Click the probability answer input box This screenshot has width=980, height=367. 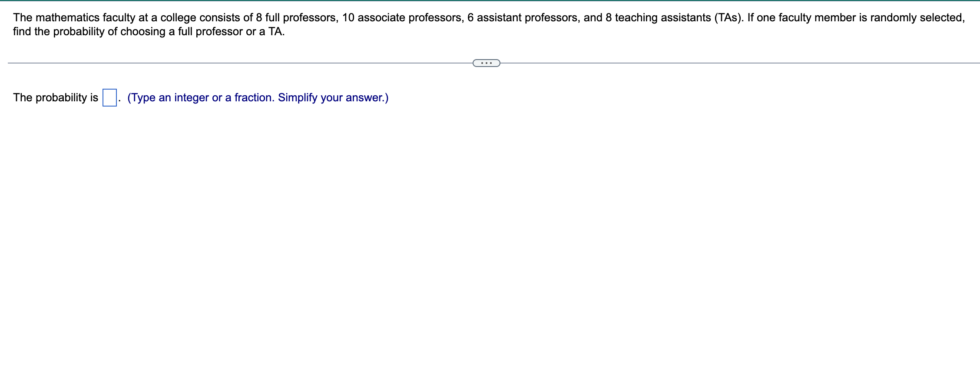(x=109, y=97)
